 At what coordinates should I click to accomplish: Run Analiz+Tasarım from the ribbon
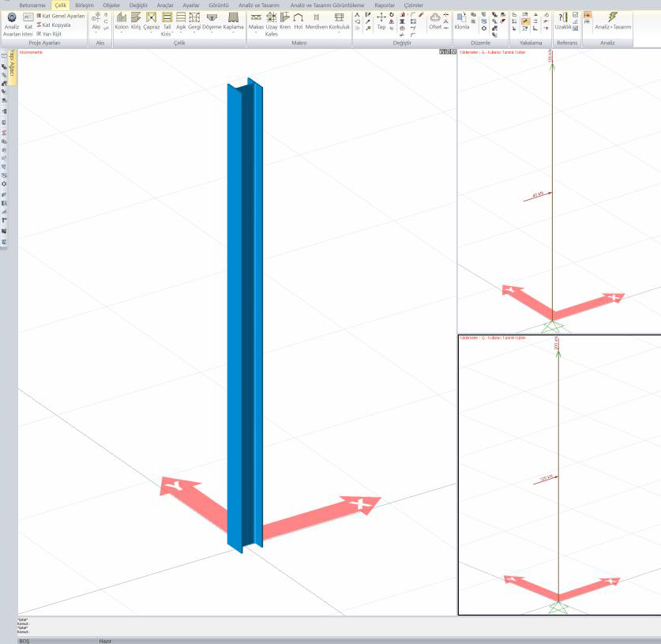613,20
